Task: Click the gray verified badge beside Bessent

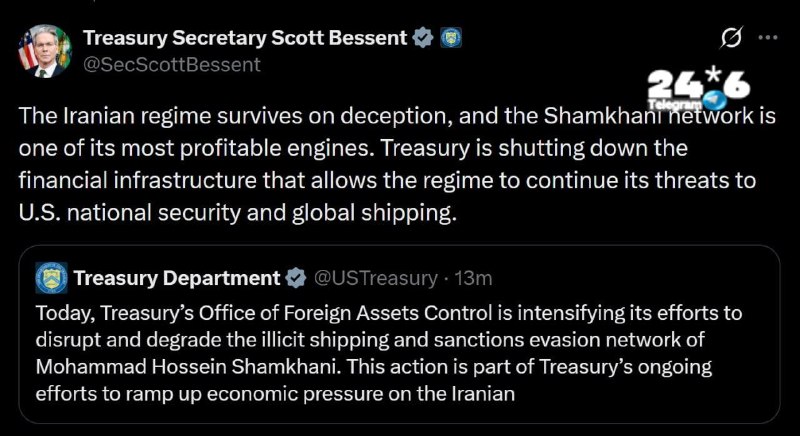Action: [x=422, y=38]
